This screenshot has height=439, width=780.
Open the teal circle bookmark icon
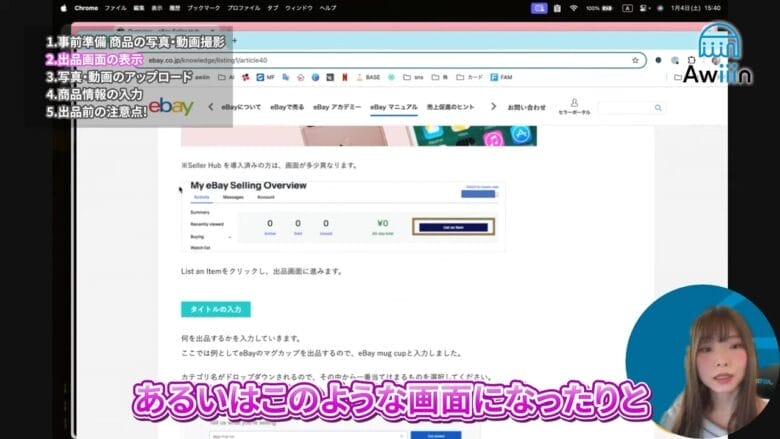pos(391,77)
